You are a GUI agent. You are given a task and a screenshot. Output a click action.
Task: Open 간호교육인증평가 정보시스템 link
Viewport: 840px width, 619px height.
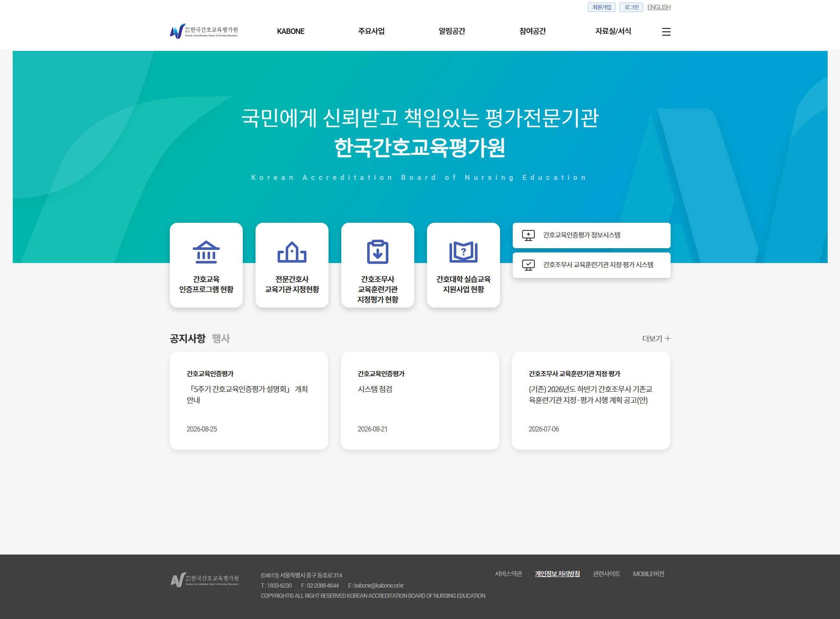pyautogui.click(x=592, y=235)
